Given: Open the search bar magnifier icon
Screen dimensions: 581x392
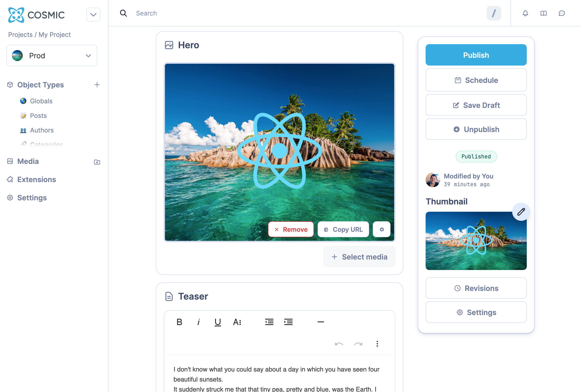Looking at the screenshot, I should (124, 13).
